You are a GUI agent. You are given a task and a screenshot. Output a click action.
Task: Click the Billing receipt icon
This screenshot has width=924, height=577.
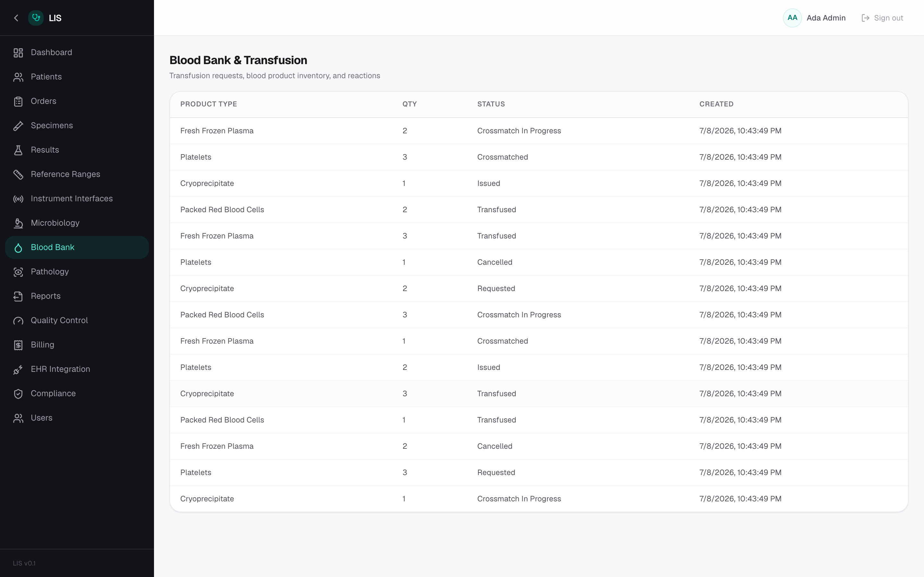pos(18,345)
